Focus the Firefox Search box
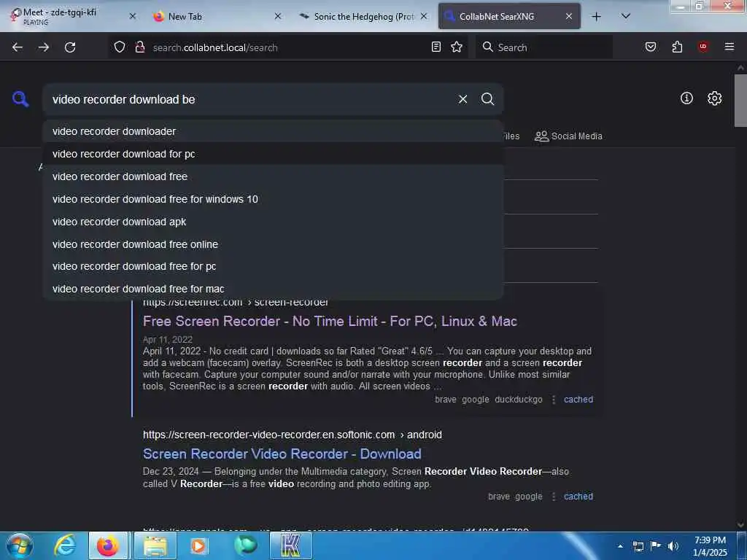The height and width of the screenshot is (560, 747). [x=544, y=47]
